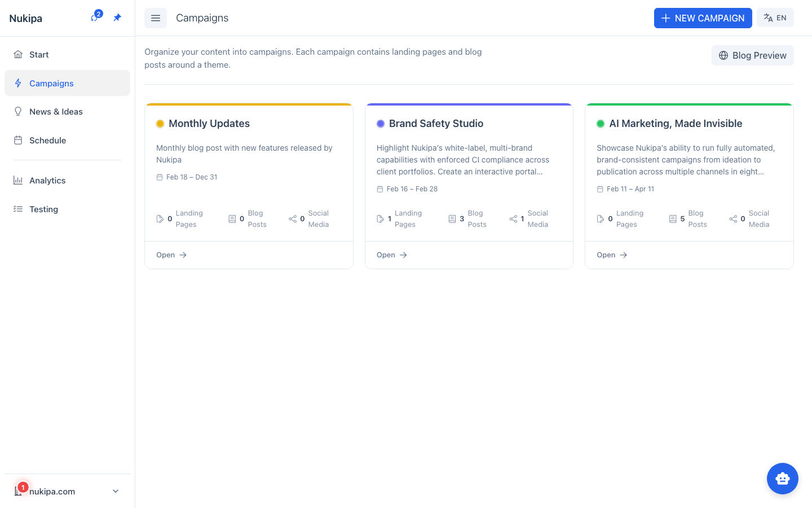Open the chatbot assistant button
The image size is (812, 508).
click(x=782, y=479)
